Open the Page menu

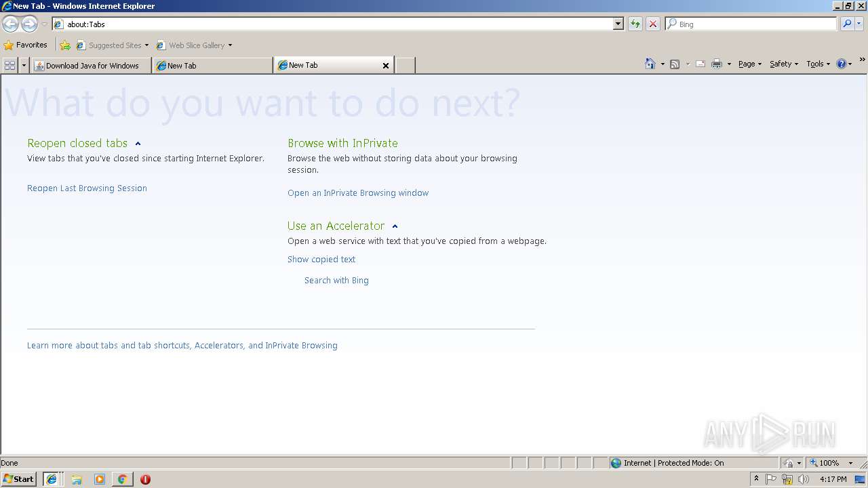(750, 64)
